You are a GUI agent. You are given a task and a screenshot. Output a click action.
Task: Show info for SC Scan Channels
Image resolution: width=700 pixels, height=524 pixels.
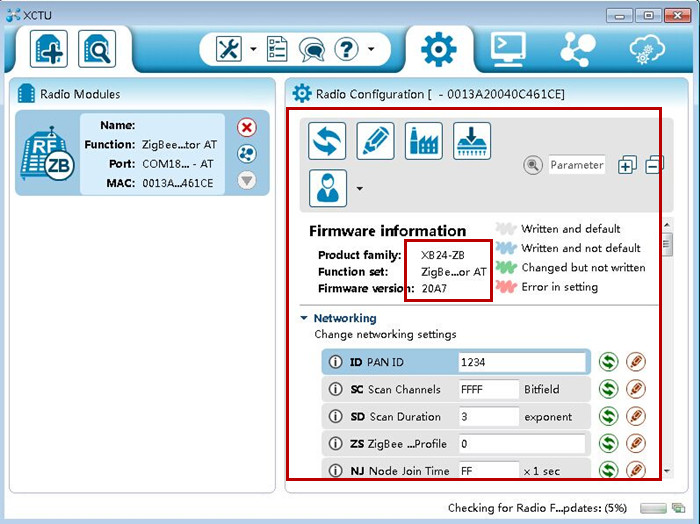point(335,389)
